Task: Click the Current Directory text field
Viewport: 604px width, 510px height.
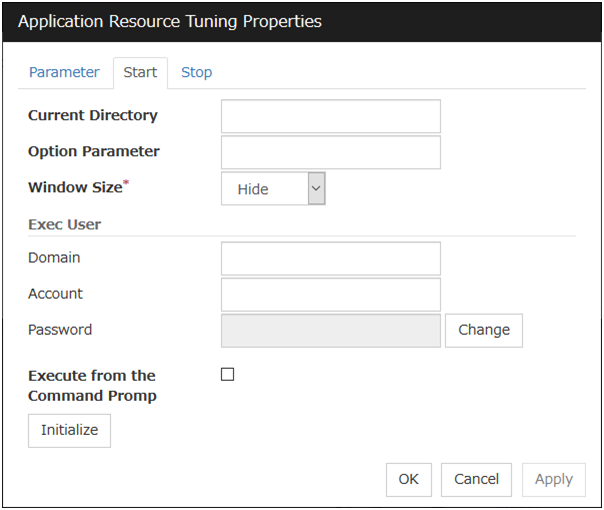Action: 330,116
